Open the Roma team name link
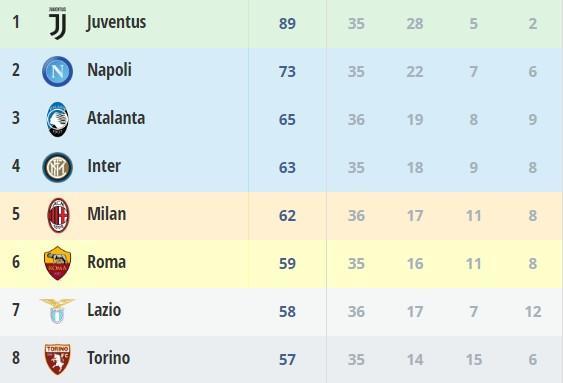 [x=107, y=262]
